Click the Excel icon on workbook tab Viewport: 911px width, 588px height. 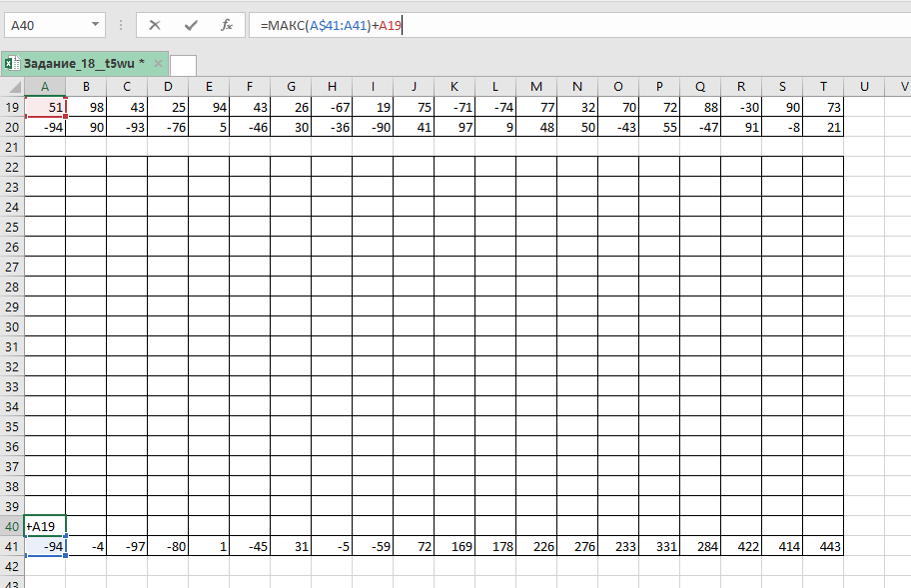coord(12,64)
